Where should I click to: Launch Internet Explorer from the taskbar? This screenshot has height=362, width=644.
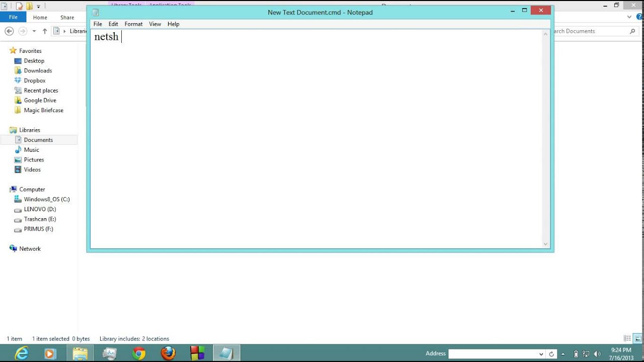pyautogui.click(x=22, y=353)
